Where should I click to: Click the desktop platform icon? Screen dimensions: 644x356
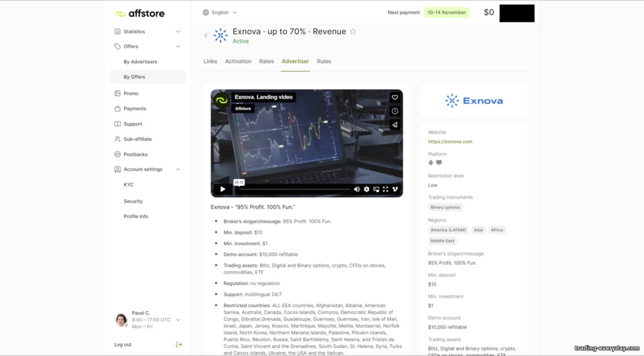439,163
